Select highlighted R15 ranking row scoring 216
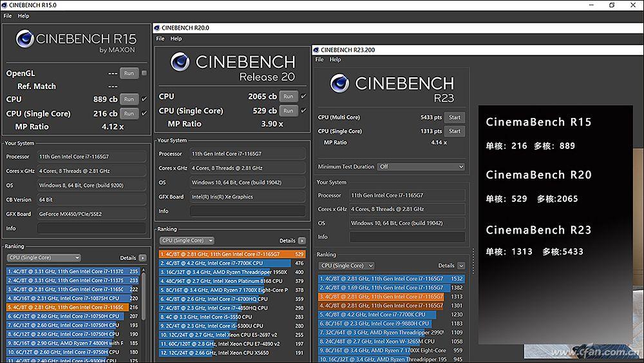The height and width of the screenshot is (363, 644). click(x=73, y=307)
